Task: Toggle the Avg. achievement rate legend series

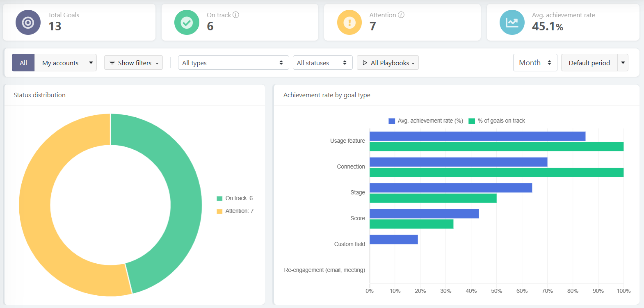Action: (426, 121)
